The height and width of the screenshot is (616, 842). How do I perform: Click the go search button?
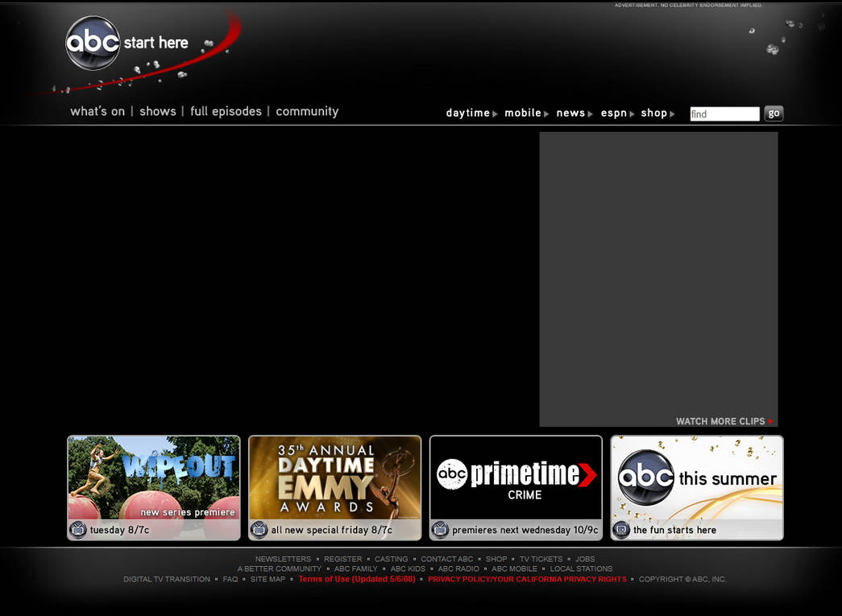point(774,114)
